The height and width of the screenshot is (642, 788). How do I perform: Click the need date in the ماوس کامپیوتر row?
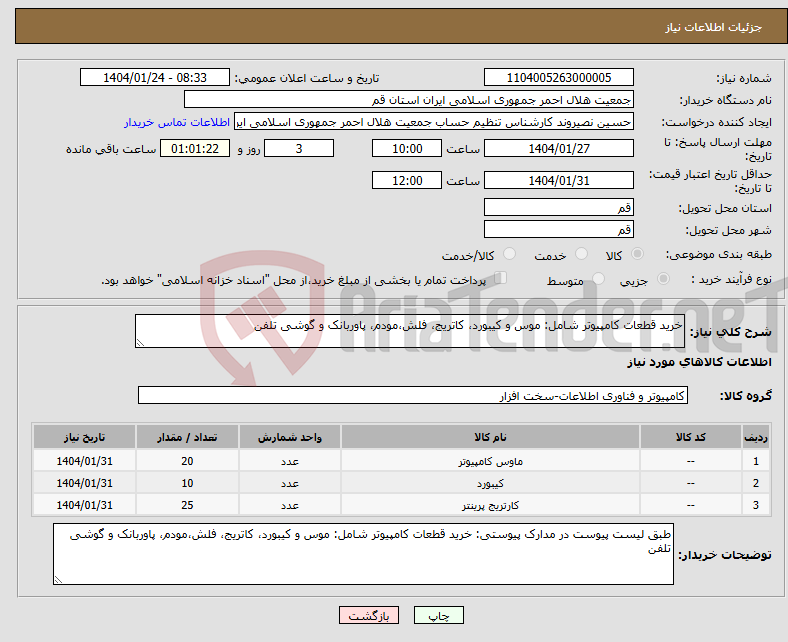pyautogui.click(x=84, y=461)
